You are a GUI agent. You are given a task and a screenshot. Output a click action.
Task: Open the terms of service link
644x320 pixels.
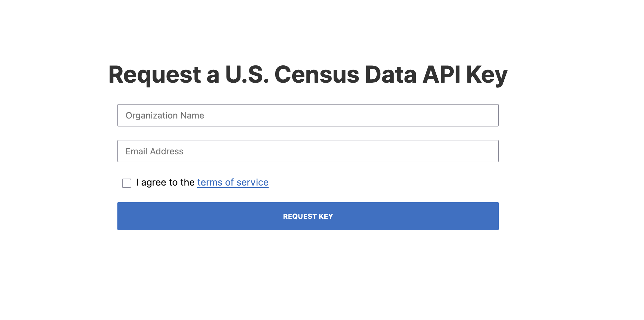coord(233,182)
